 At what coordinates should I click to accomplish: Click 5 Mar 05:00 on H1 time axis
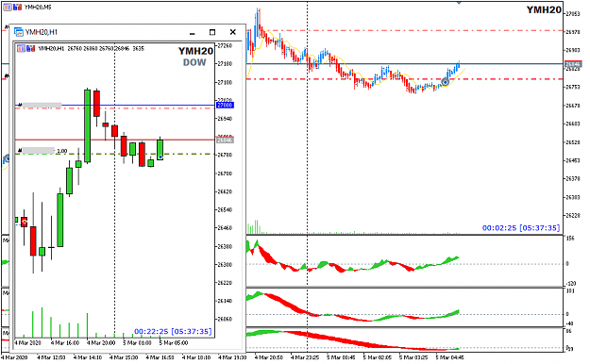(173, 343)
